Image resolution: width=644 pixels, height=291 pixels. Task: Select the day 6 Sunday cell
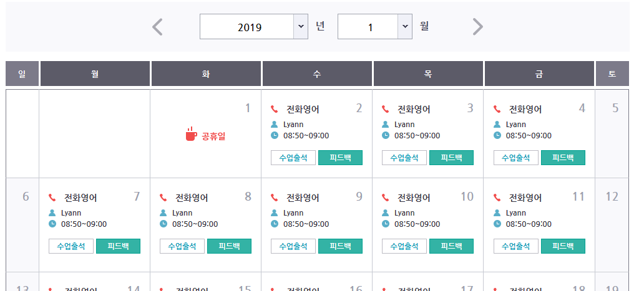tap(23, 224)
